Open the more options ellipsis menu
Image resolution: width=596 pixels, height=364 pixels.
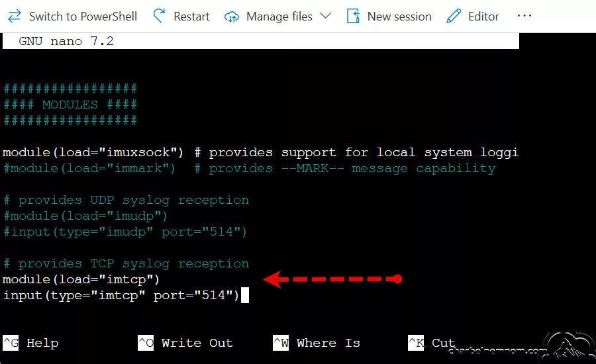(524, 16)
